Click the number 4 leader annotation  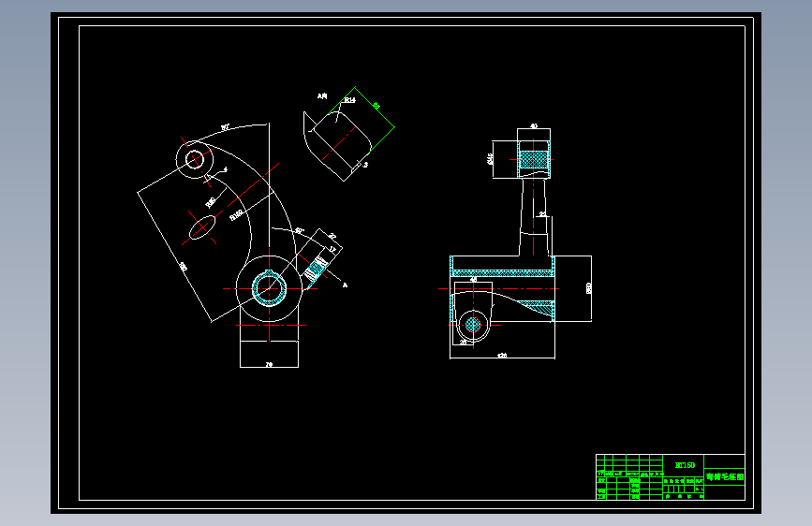pos(225,169)
